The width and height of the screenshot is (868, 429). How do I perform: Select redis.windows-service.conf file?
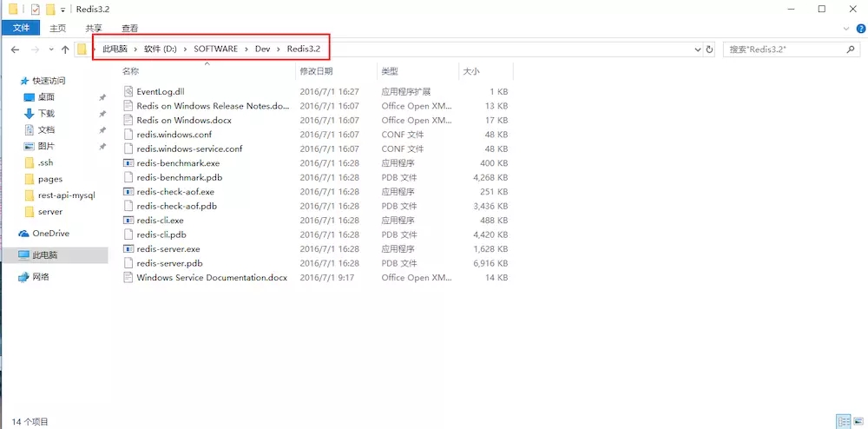[189, 148]
